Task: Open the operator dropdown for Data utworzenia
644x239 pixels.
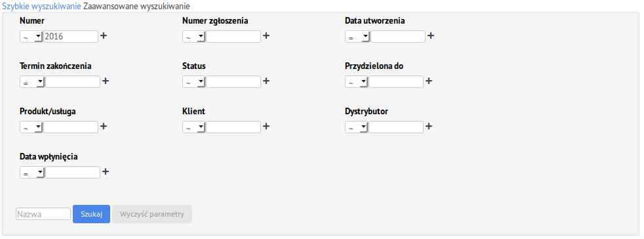Action: point(357,37)
